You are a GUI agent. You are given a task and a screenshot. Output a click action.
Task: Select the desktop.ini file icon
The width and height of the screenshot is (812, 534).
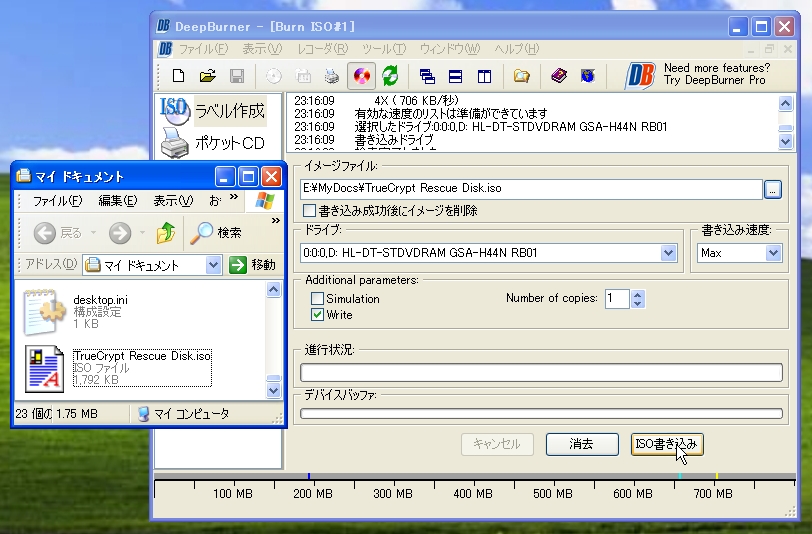[44, 312]
